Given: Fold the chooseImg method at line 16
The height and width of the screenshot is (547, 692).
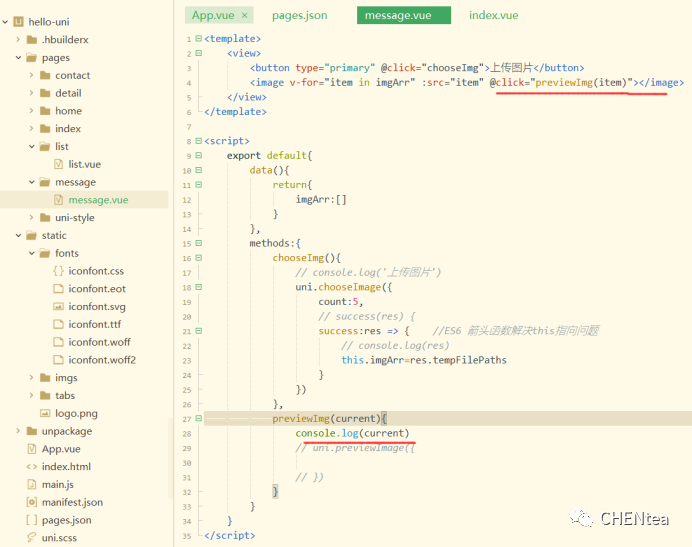Looking at the screenshot, I should coord(198,257).
